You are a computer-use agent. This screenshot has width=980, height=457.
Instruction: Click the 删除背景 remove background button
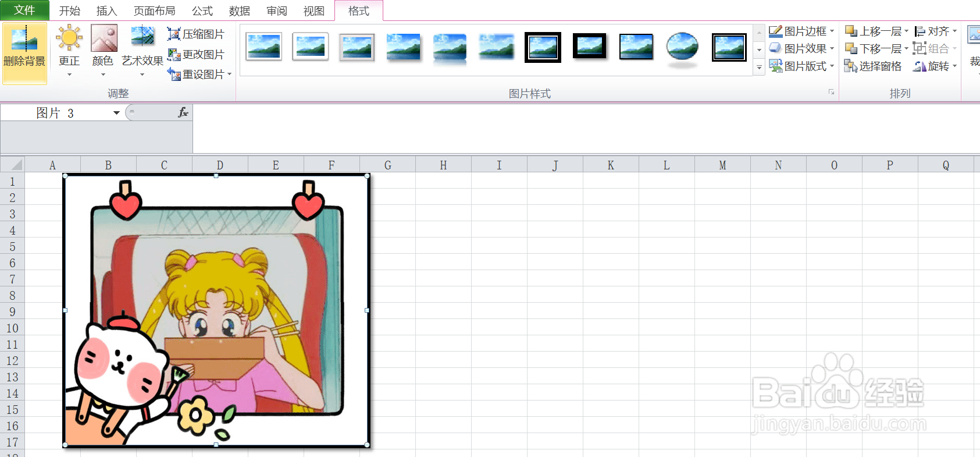[x=24, y=54]
